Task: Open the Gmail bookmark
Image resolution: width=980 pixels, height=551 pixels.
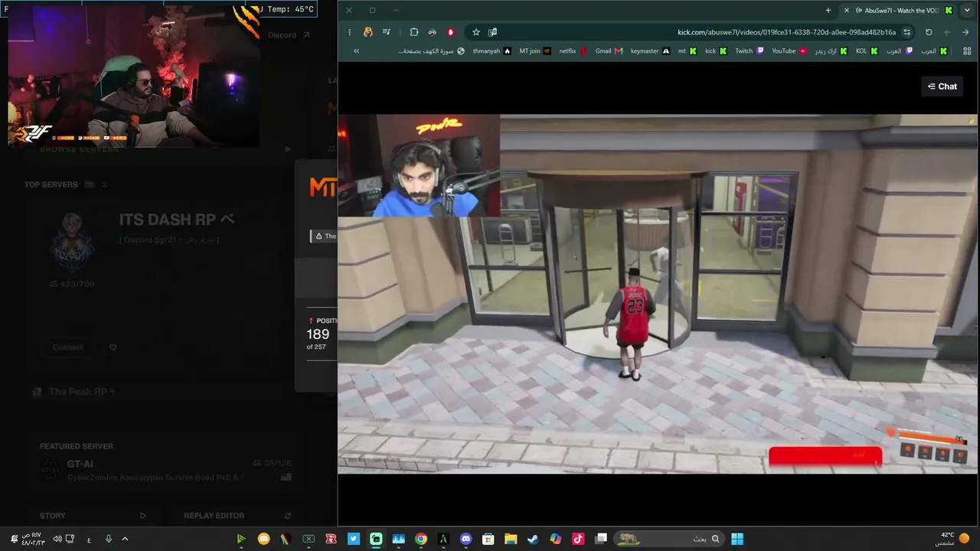Action: (609, 51)
